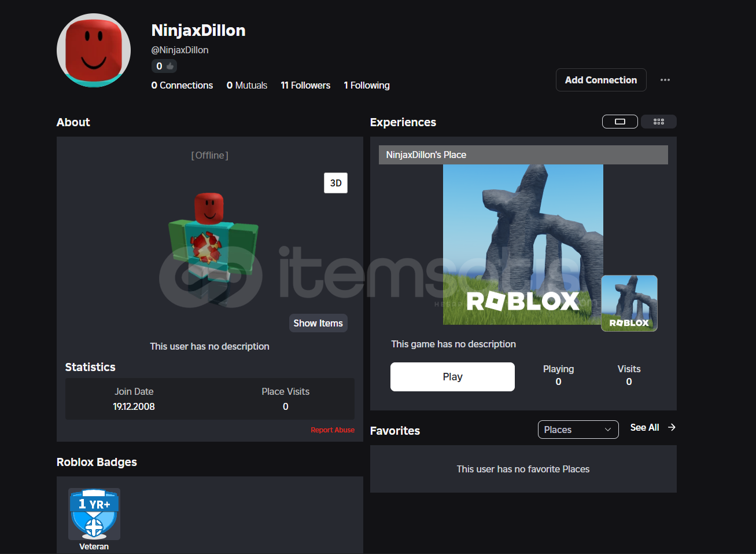Click the See All arrow icon
Image resolution: width=756 pixels, height=554 pixels.
672,427
